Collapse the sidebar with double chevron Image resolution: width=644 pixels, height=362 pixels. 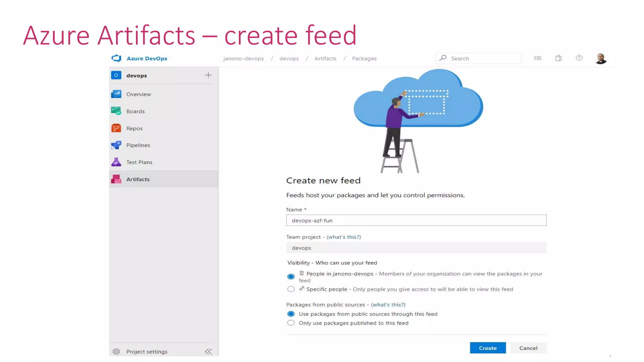pos(208,351)
